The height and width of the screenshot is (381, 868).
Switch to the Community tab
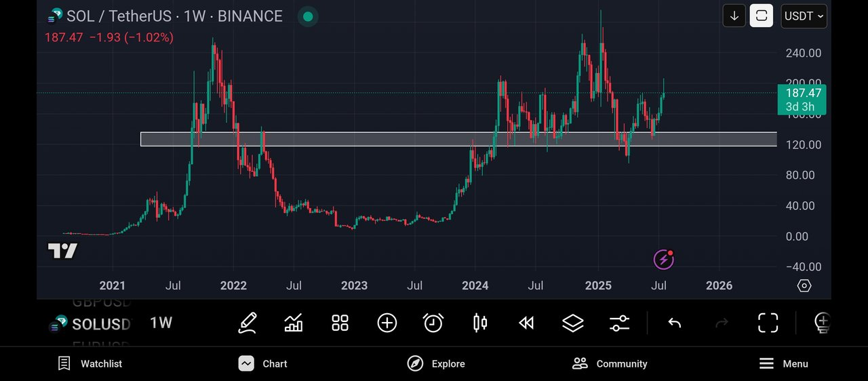pyautogui.click(x=610, y=363)
